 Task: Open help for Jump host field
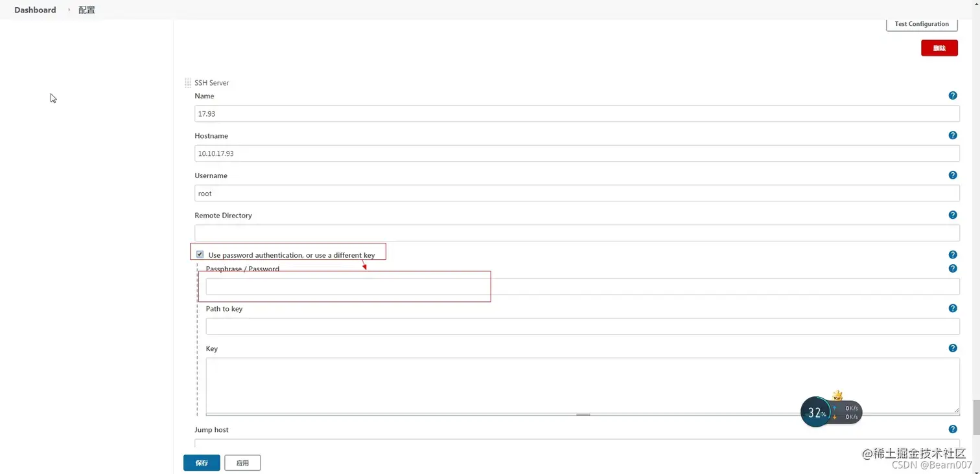(952, 429)
